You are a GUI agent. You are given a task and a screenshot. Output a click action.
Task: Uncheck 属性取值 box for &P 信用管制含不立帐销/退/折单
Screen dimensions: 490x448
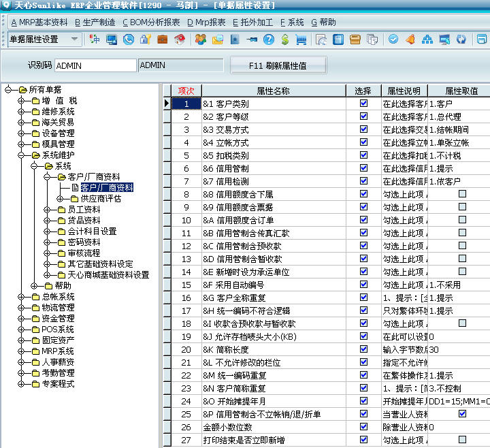coord(462,414)
